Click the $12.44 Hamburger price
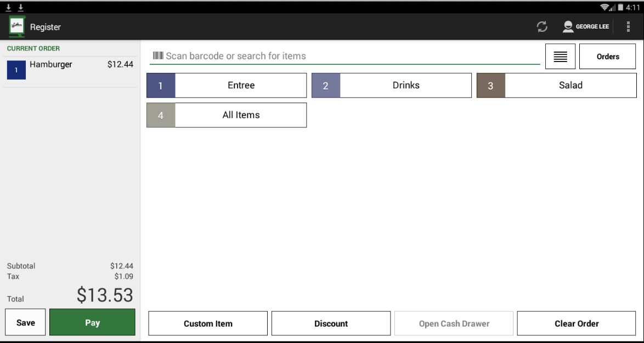Image resolution: width=644 pixels, height=343 pixels. [x=120, y=65]
